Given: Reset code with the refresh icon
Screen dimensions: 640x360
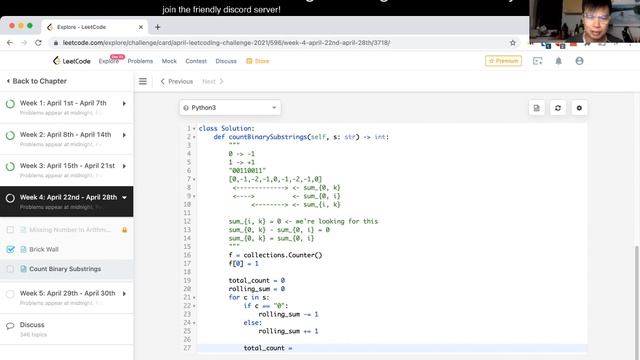Looking at the screenshot, I should pyautogui.click(x=558, y=108).
